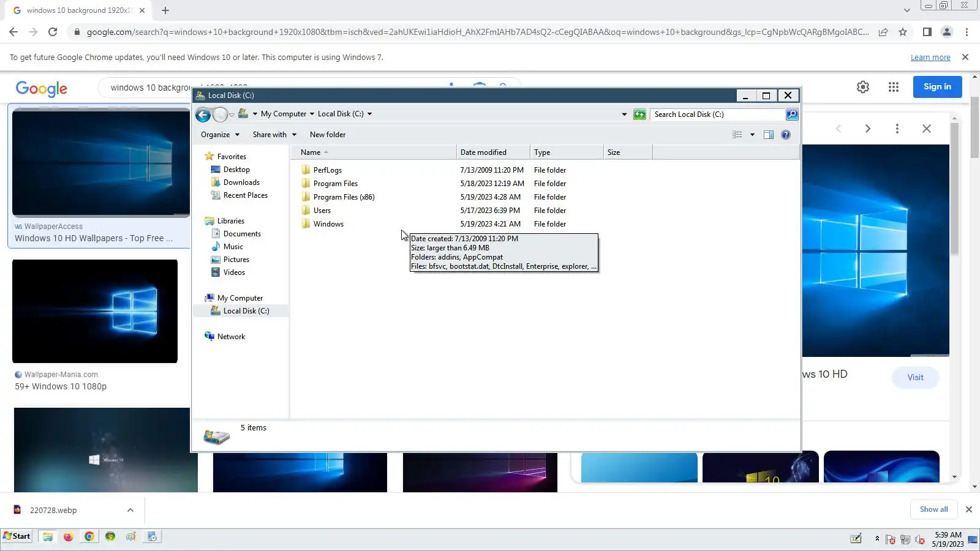
Task: Open WallpaperAccess Windows 10 wallpaper thumbnail
Action: coord(101,162)
